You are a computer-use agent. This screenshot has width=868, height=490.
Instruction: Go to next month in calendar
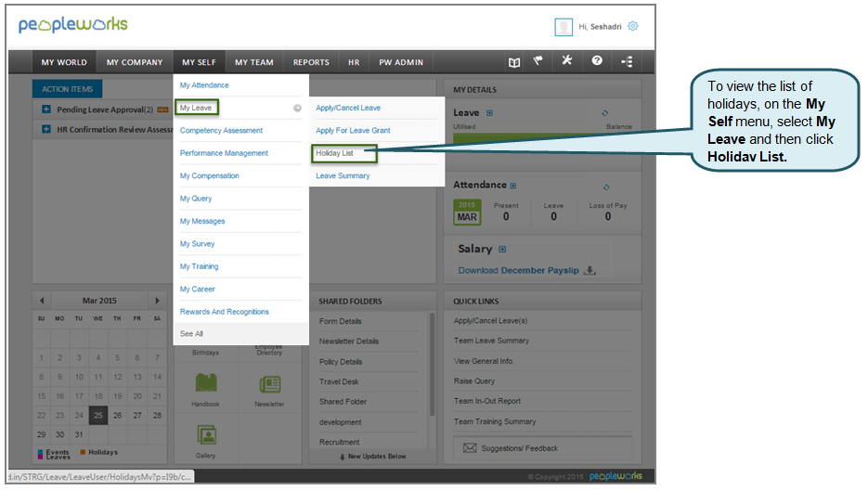click(x=157, y=301)
